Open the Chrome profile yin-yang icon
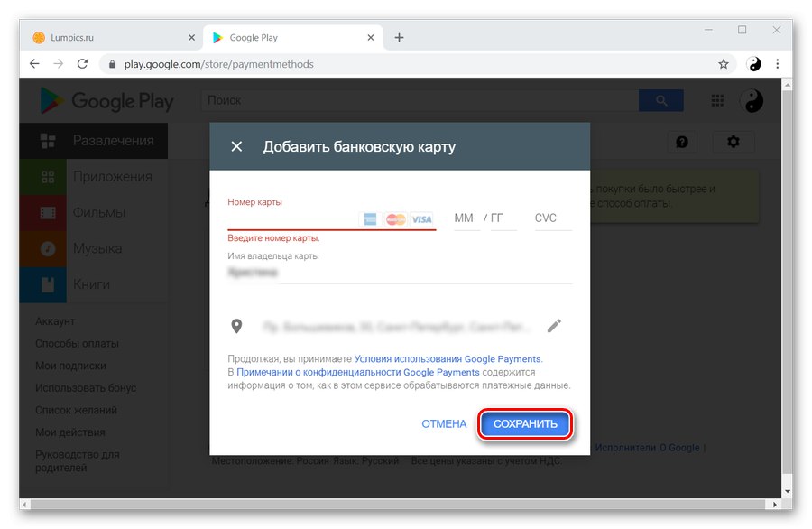Viewport: 812px width, 529px height. pyautogui.click(x=754, y=64)
